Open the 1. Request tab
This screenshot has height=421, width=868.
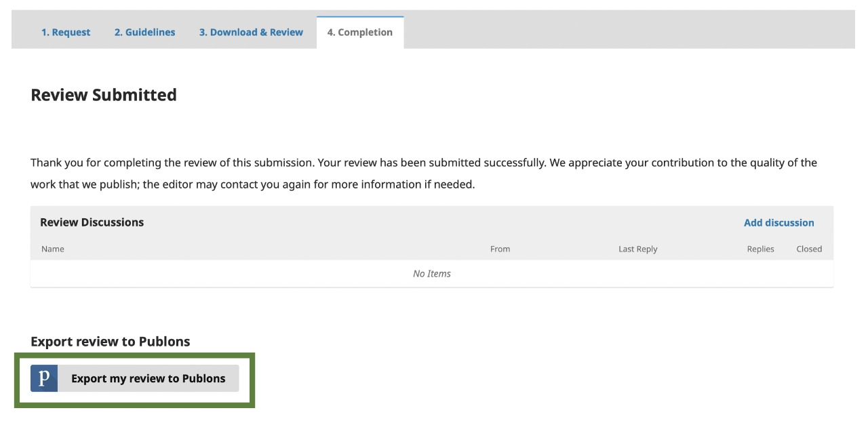[x=66, y=32]
